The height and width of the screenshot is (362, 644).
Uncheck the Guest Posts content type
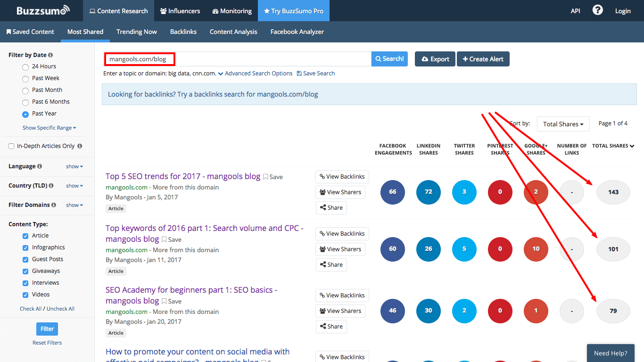[x=25, y=259]
